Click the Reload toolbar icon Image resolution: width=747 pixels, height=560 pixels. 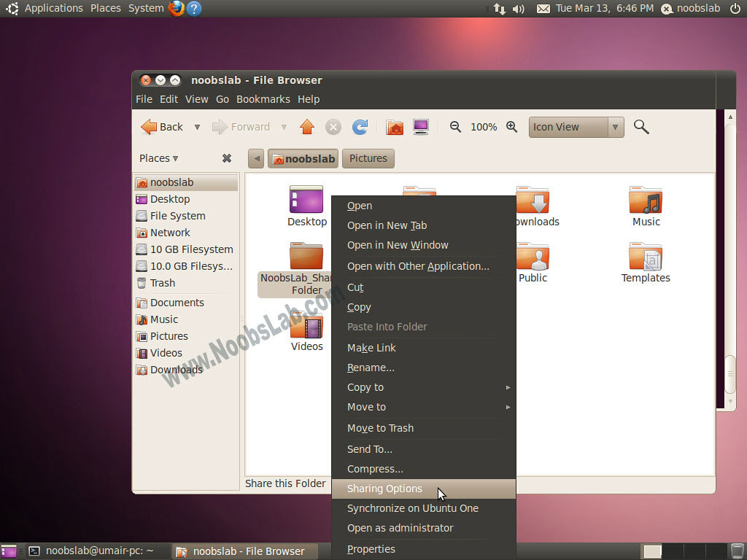360,127
